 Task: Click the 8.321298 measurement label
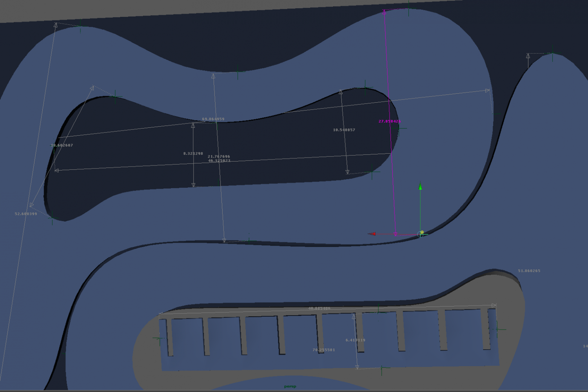tap(193, 154)
